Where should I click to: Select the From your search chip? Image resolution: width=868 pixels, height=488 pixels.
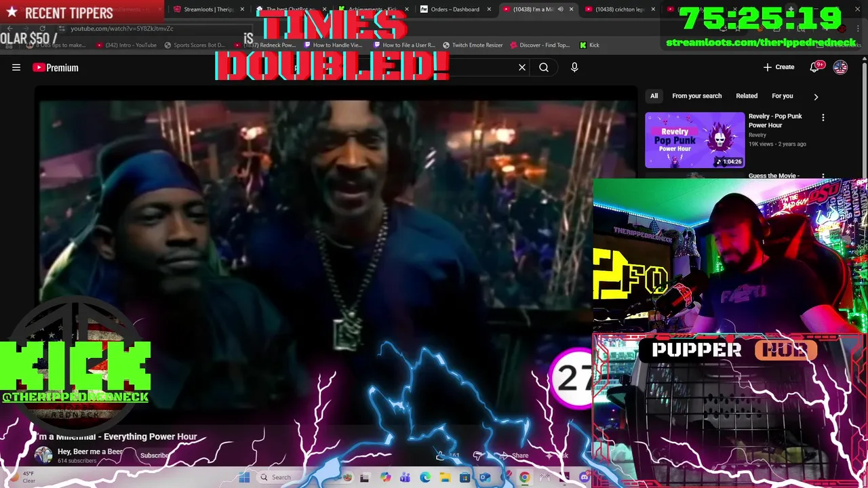click(696, 96)
